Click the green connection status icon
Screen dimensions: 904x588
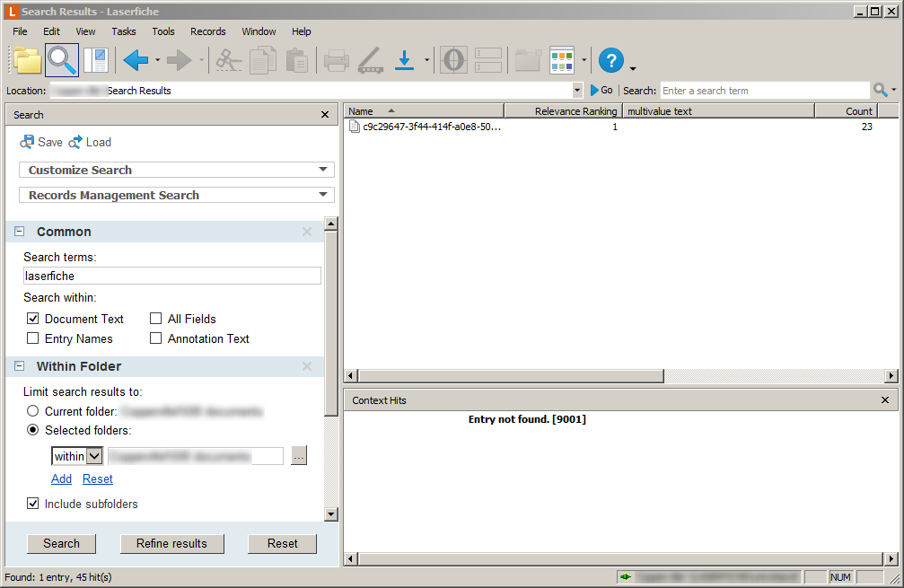pyautogui.click(x=626, y=576)
